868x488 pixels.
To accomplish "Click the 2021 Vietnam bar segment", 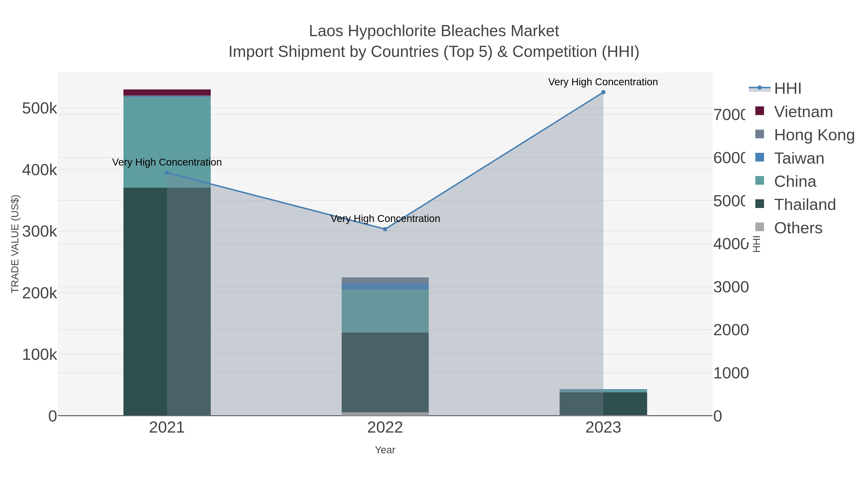I will click(167, 92).
